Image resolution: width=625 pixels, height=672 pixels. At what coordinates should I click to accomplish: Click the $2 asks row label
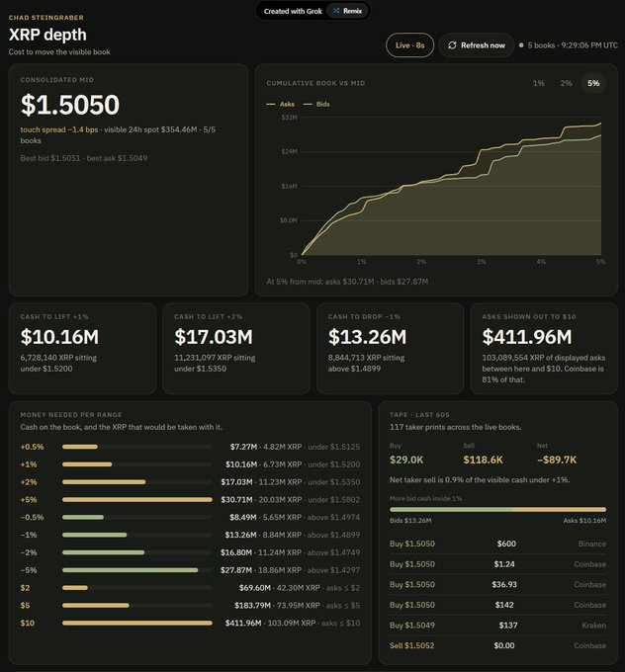[x=26, y=588]
